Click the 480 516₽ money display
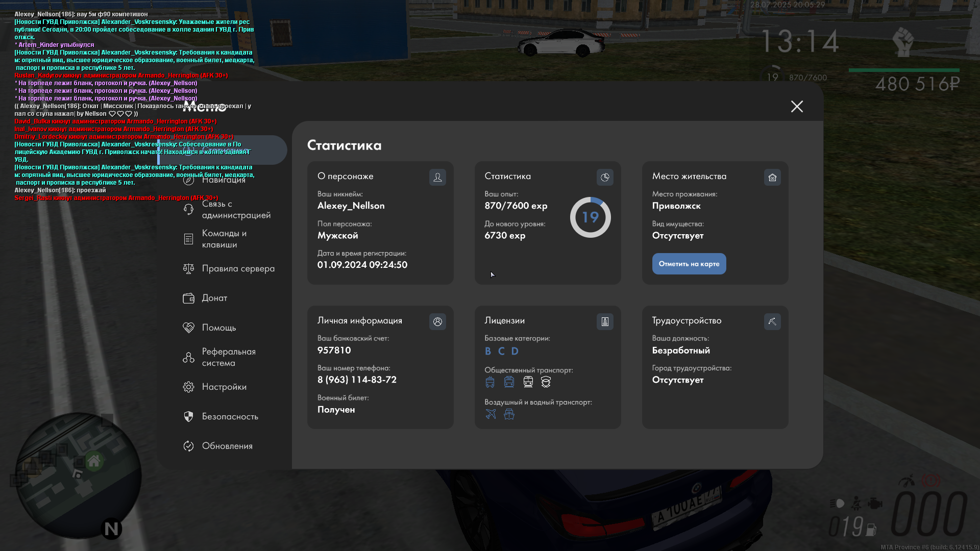This screenshot has width=980, height=551. click(918, 84)
